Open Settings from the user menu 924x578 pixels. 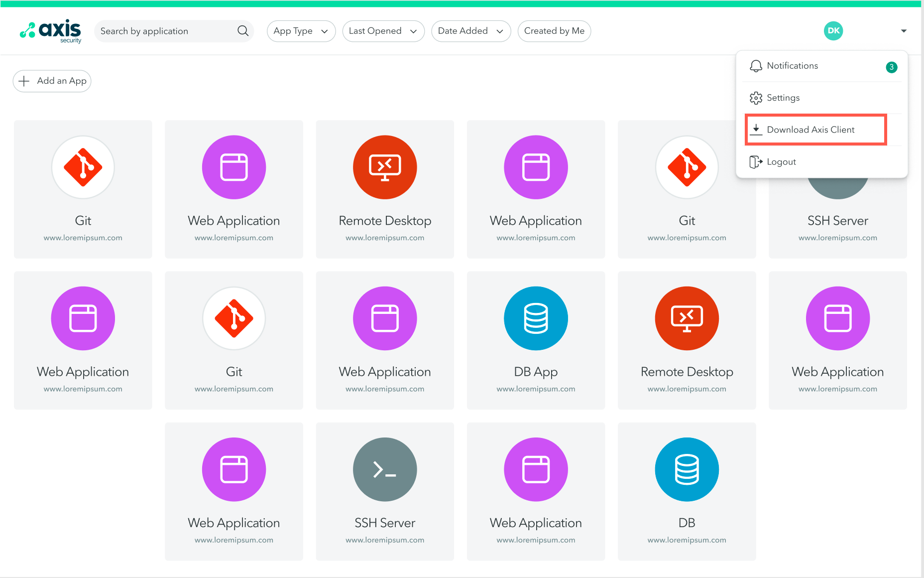[822, 98]
